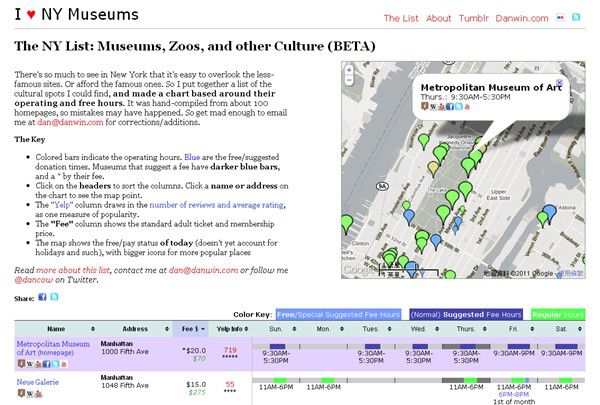Open Metropolitan Museum (homepage) link

tap(55, 353)
